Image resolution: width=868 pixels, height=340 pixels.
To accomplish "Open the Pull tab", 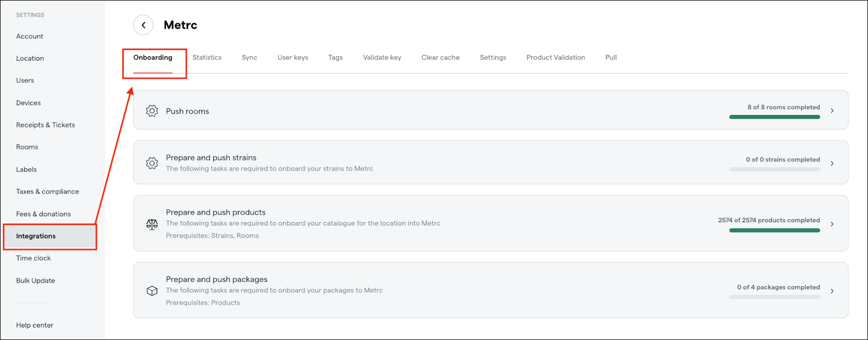I will click(611, 57).
